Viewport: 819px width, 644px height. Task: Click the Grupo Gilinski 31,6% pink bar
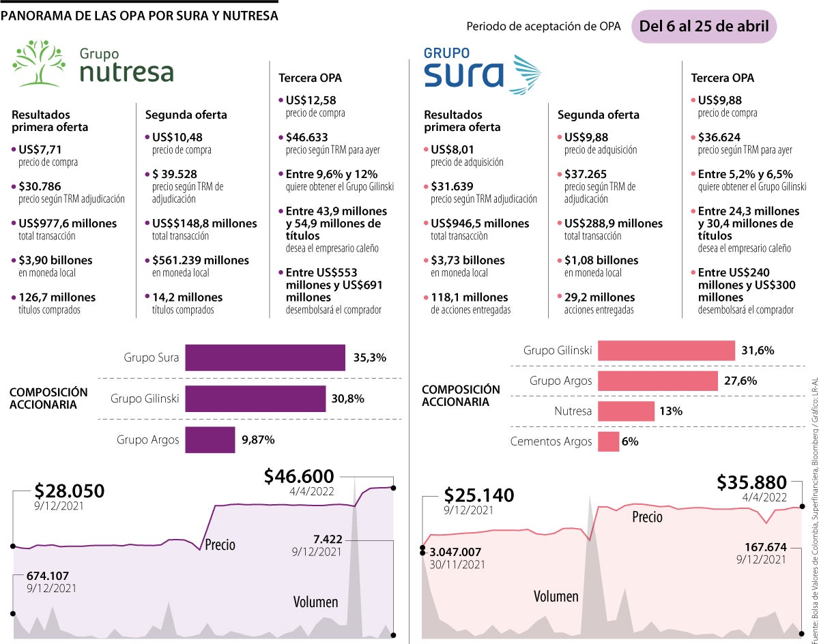tap(666, 351)
